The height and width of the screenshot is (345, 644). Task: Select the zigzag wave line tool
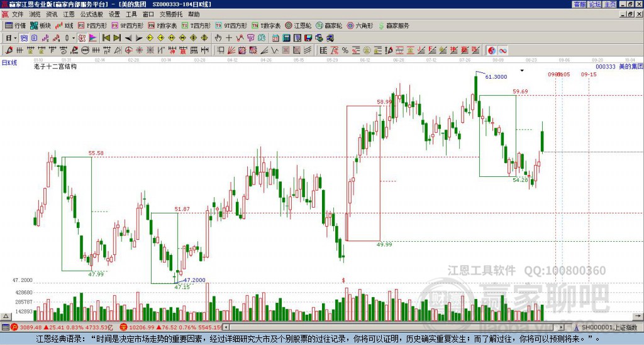pos(275,50)
